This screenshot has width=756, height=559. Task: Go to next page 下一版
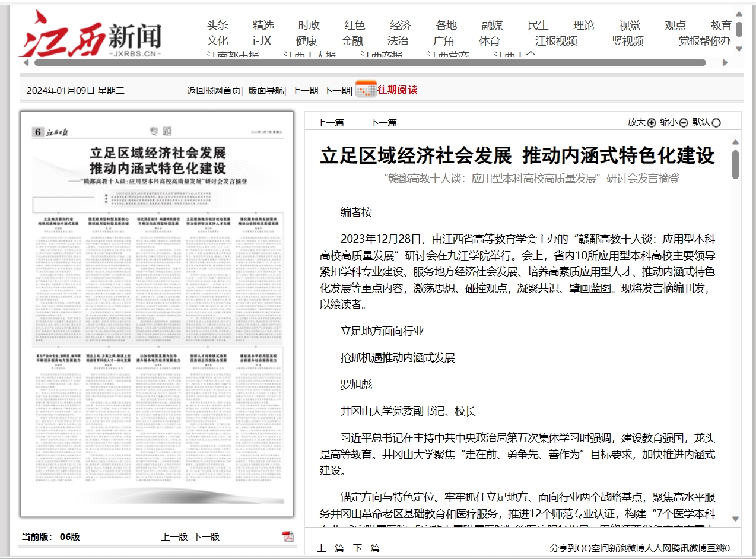[207, 537]
